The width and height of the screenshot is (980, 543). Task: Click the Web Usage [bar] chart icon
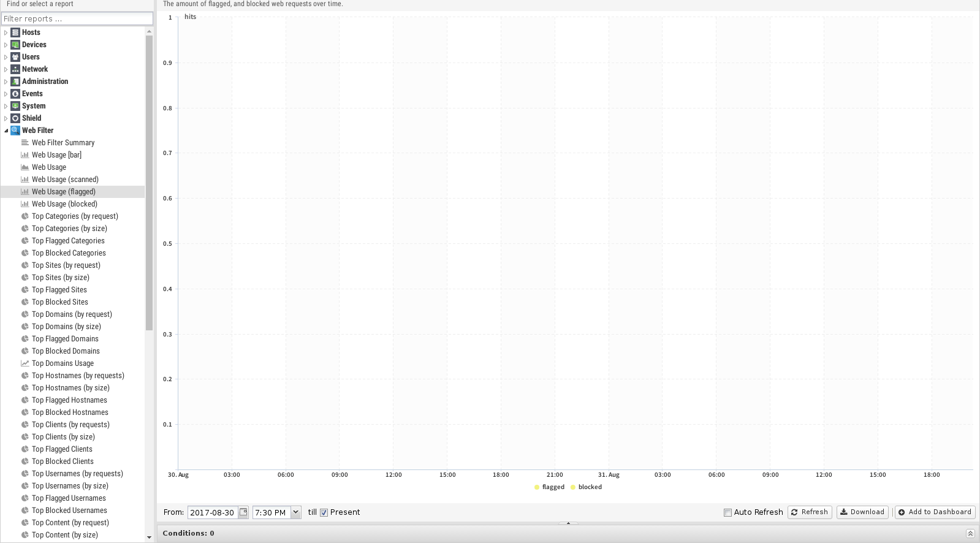(x=25, y=155)
